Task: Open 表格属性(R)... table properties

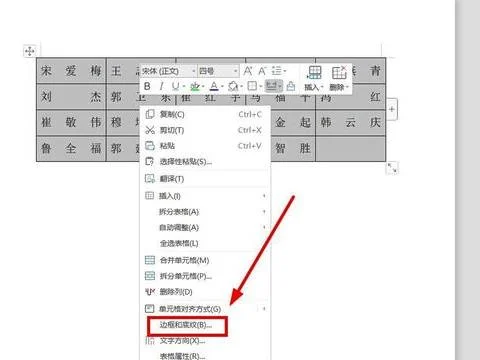Action: [205, 355]
